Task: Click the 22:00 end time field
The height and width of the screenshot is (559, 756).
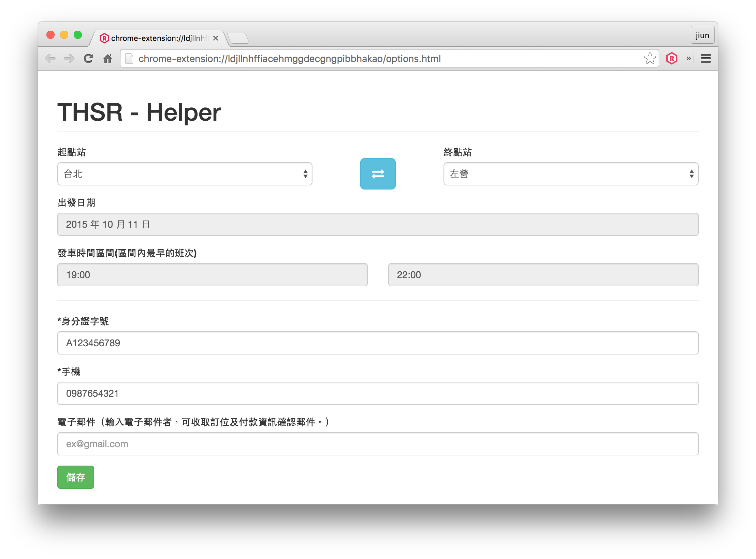Action: click(x=543, y=275)
